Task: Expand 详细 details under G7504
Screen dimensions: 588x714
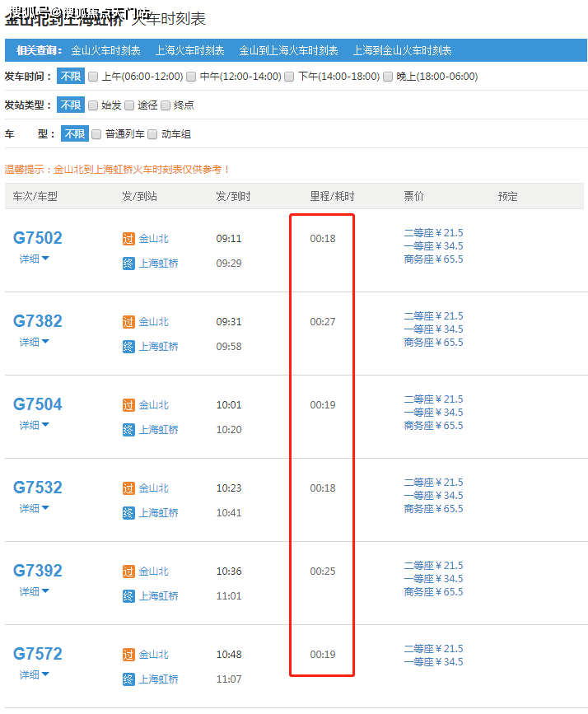Action: (x=35, y=425)
